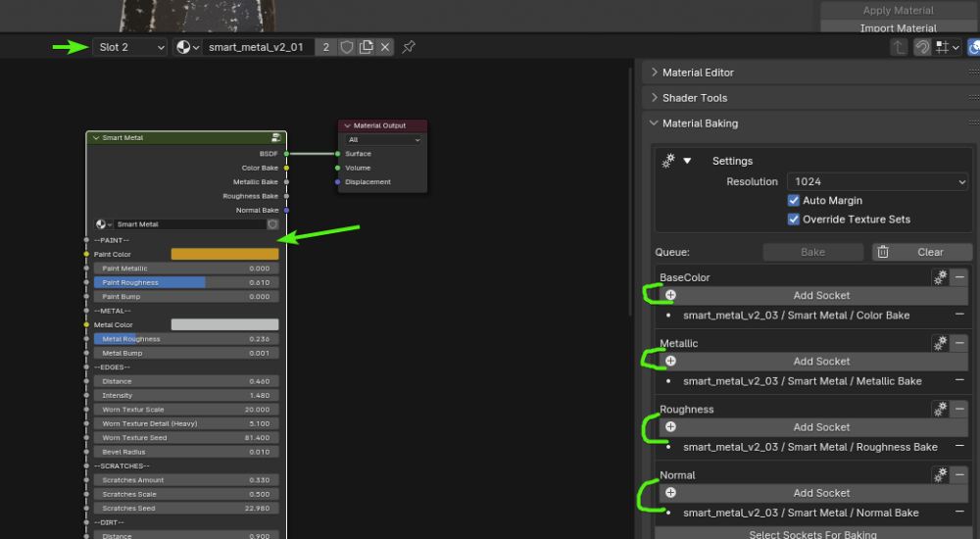Click the Import Material button
Screen dimensions: 980x539
click(898, 26)
